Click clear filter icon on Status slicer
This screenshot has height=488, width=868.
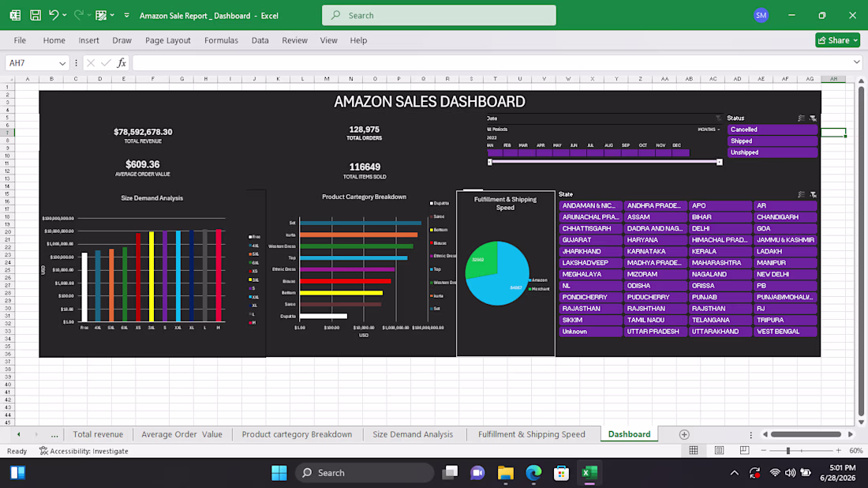click(813, 118)
